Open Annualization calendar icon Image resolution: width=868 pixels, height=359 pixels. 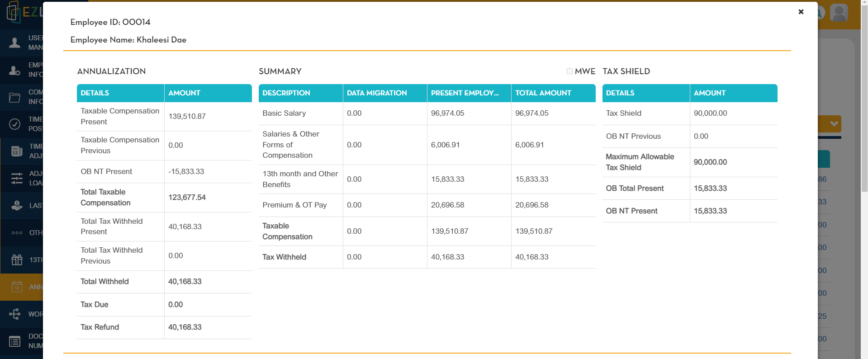17,287
